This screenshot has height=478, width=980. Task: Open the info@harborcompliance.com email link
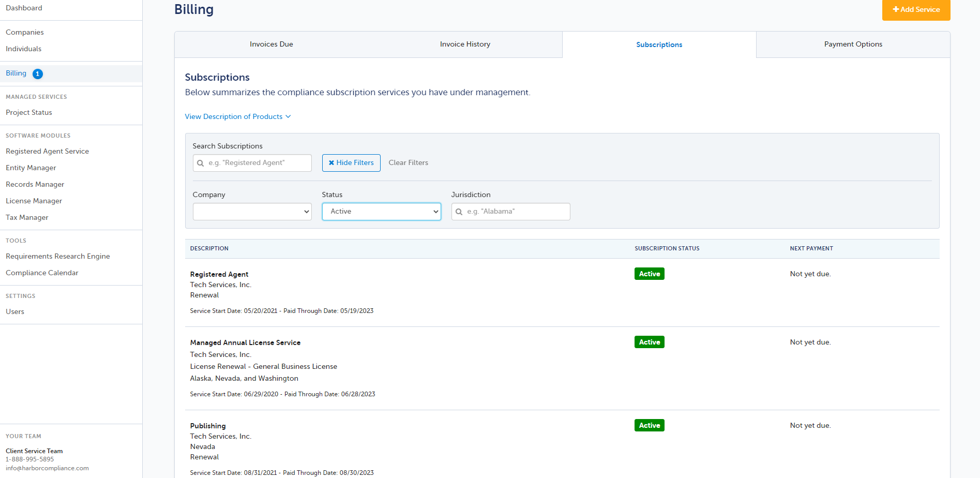click(x=47, y=468)
